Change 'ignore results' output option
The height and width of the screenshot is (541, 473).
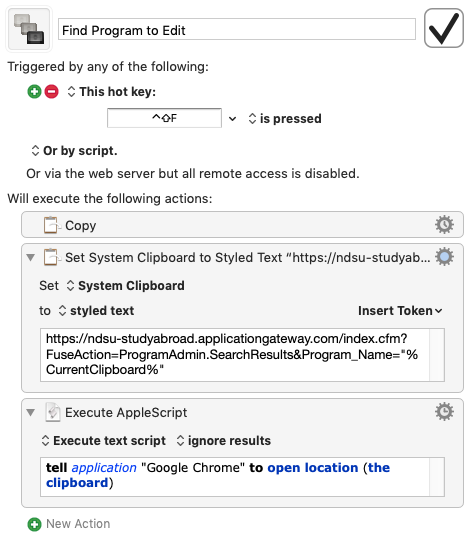click(224, 441)
